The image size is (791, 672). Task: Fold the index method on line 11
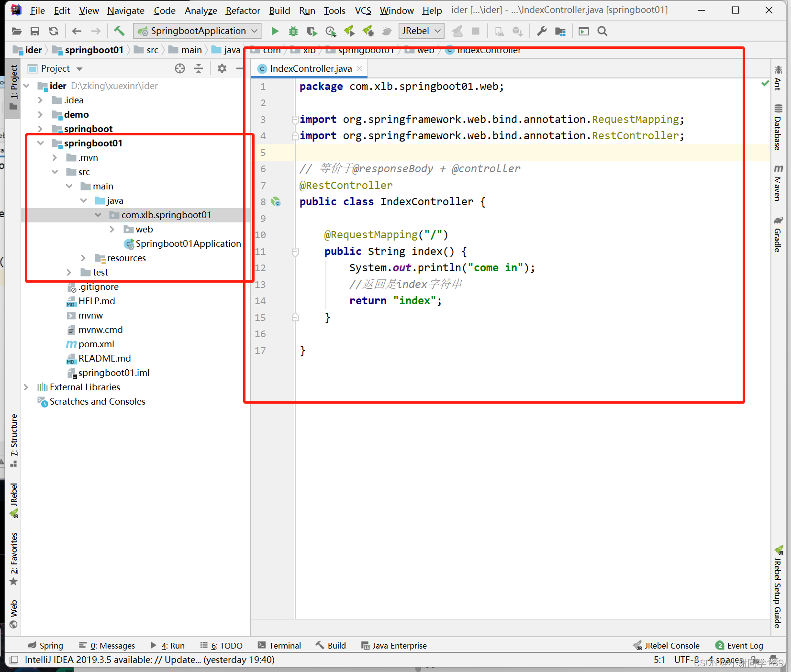tap(295, 252)
